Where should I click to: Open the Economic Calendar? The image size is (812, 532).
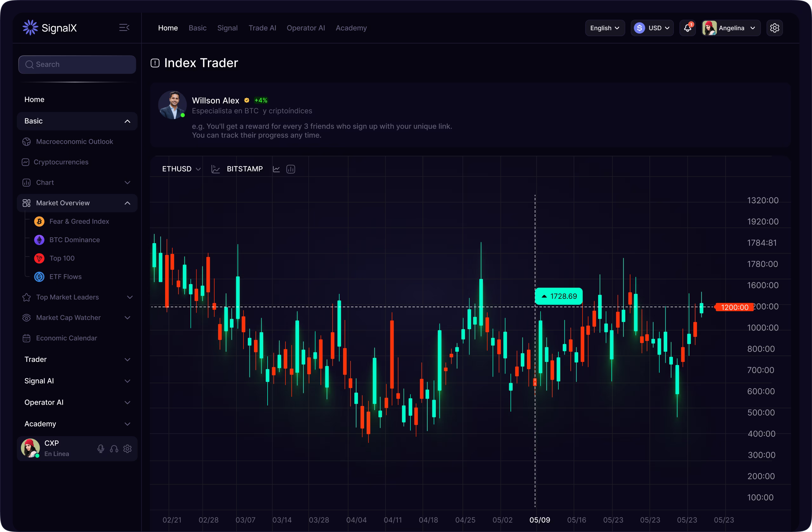pos(67,338)
